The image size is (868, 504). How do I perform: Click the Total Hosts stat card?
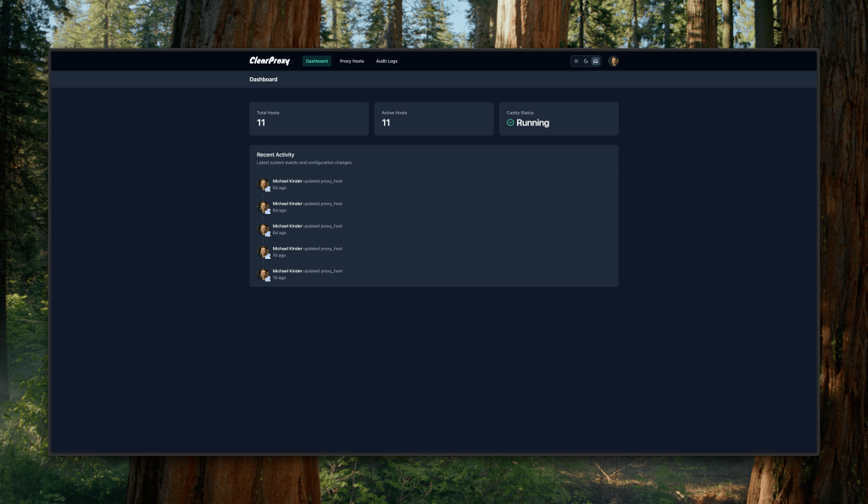click(x=309, y=118)
